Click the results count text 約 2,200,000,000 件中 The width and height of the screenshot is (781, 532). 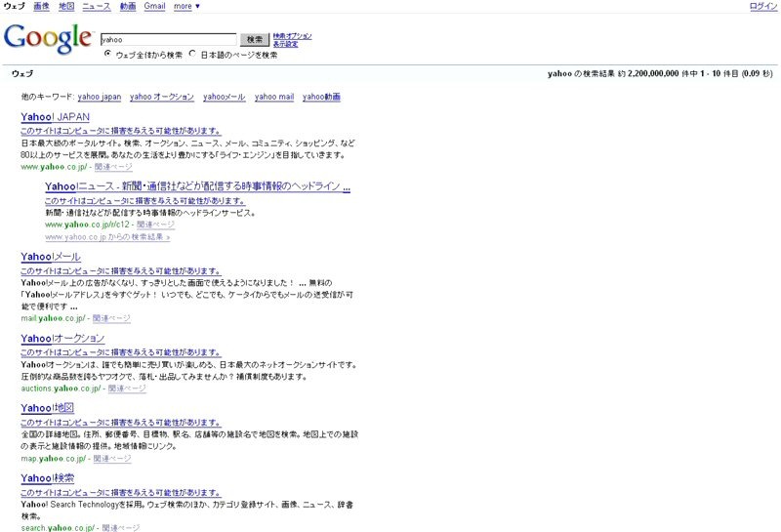coord(657,74)
